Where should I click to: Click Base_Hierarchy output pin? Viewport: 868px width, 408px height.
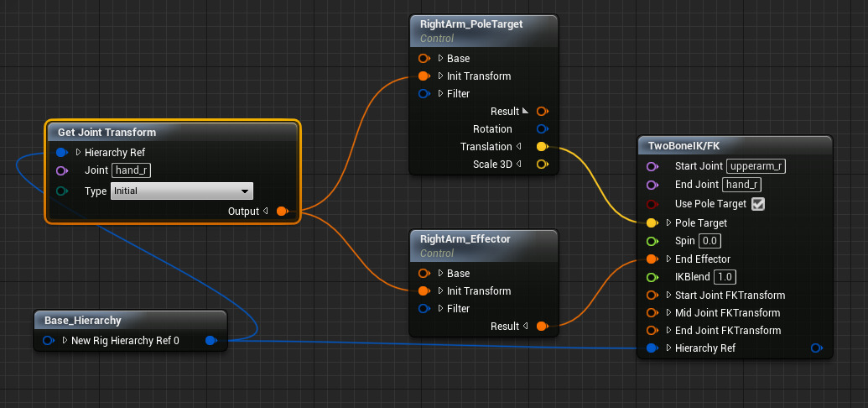pyautogui.click(x=211, y=340)
